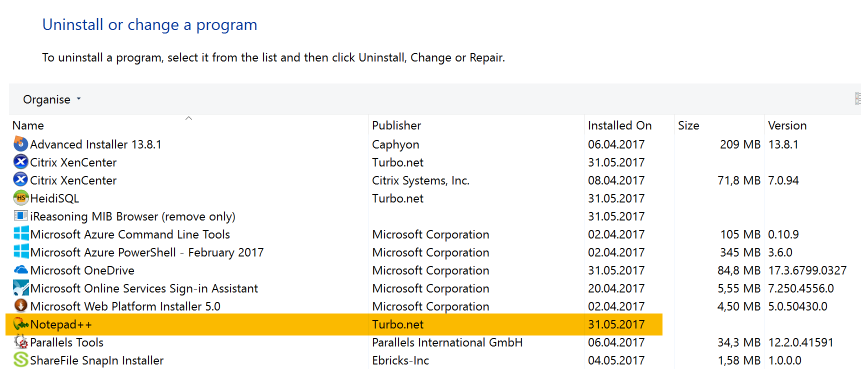Click version 7.0.94 of Citrix XenCenter
Image resolution: width=861 pixels, height=369 pixels.
pyautogui.click(x=785, y=180)
